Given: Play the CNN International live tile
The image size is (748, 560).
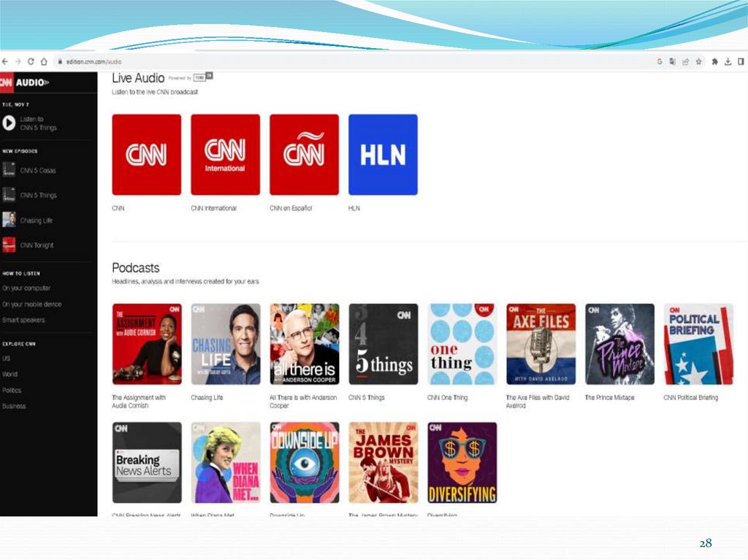Looking at the screenshot, I should [x=225, y=155].
